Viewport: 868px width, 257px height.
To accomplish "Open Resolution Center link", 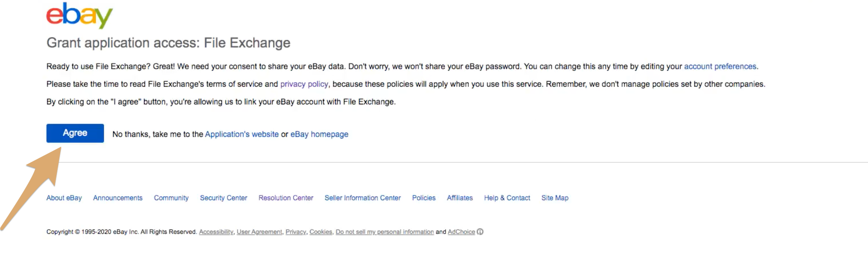I will [286, 198].
